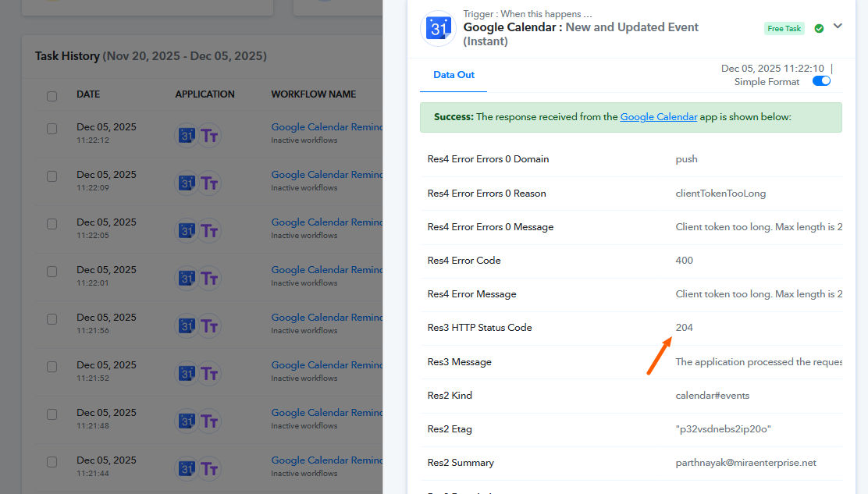Click Google Calendar icon in 11:22:05 row

(x=186, y=231)
